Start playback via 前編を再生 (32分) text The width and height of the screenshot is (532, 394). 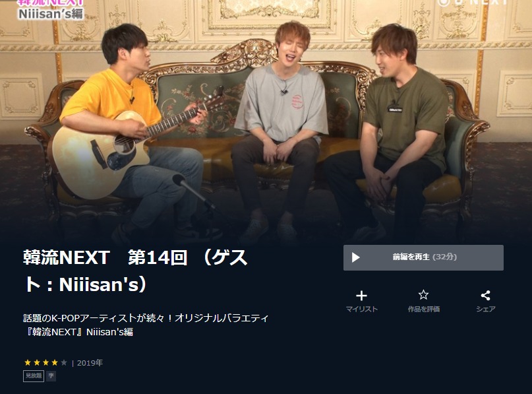click(425, 257)
